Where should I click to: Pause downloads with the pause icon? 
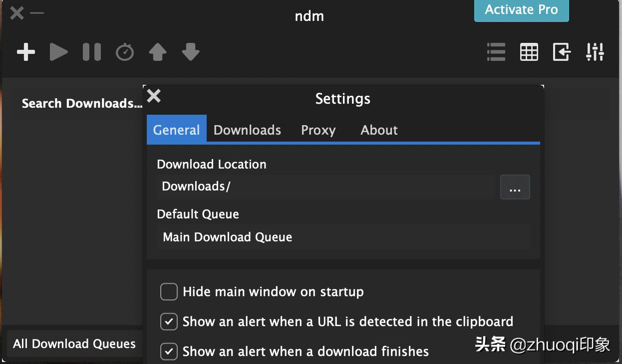[92, 52]
